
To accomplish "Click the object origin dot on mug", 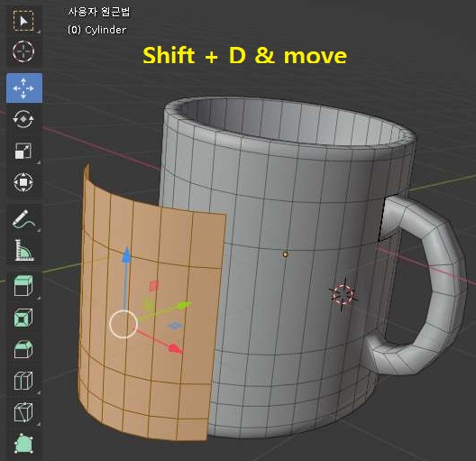I will click(x=285, y=254).
